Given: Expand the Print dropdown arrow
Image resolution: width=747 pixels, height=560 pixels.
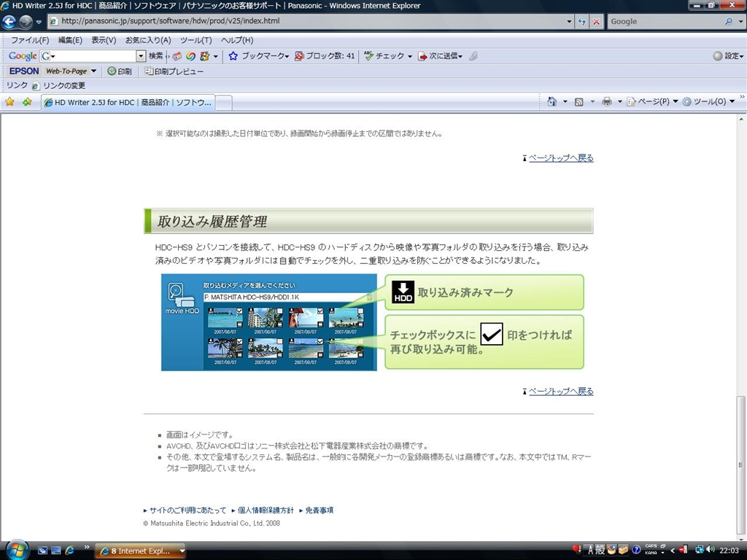Looking at the screenshot, I should pyautogui.click(x=620, y=101).
